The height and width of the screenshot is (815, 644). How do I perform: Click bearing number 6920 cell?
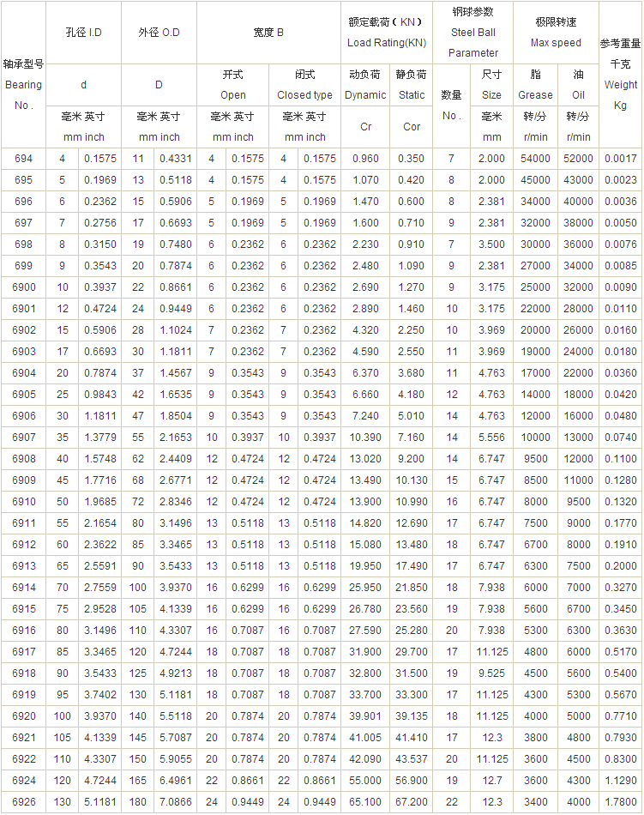(x=23, y=716)
